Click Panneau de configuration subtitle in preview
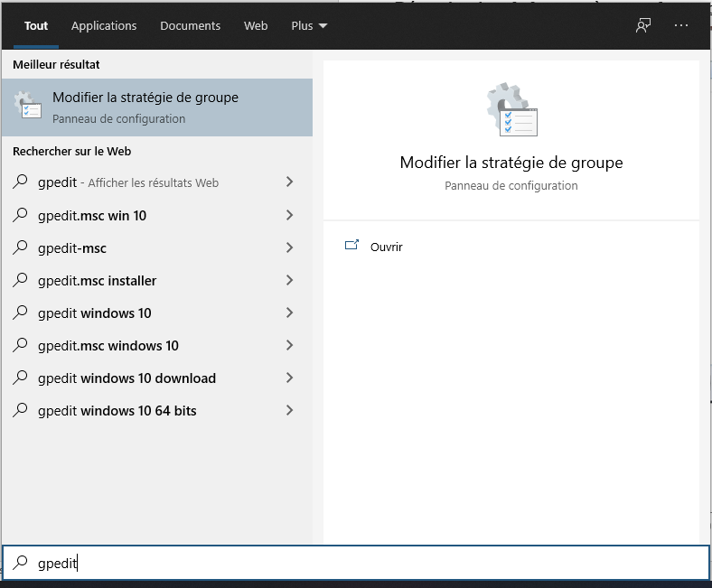The image size is (712, 588). [x=511, y=186]
